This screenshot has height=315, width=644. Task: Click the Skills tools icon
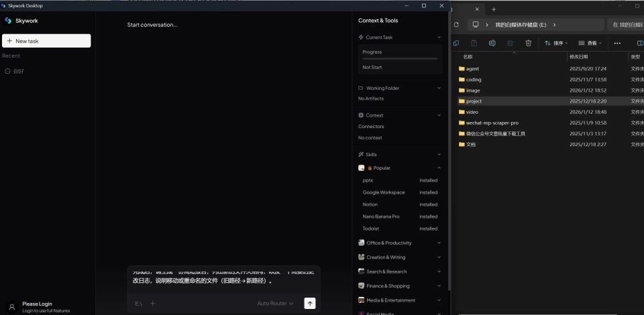click(x=361, y=155)
